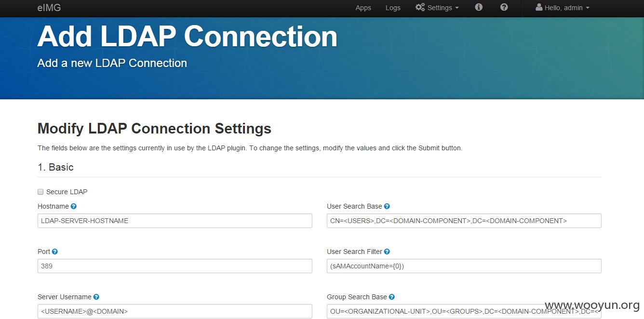Show help for Server Username field
This screenshot has width=644, height=319.
(x=96, y=297)
